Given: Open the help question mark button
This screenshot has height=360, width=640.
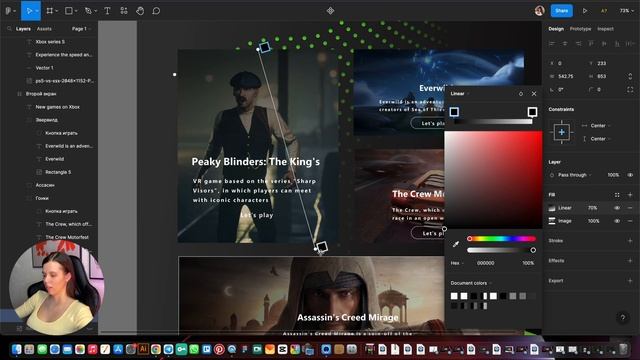Looking at the screenshot, I should (622, 318).
